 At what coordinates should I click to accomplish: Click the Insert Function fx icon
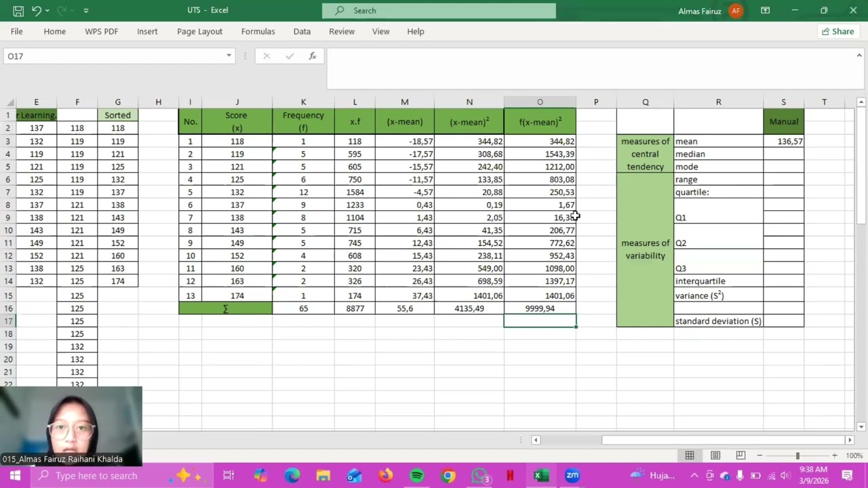[313, 56]
